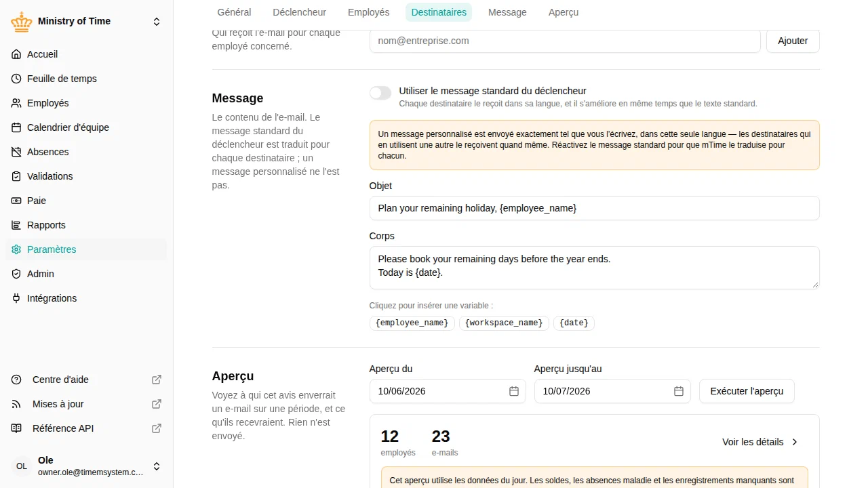
Task: Click the Rapports report icon
Action: tap(16, 225)
